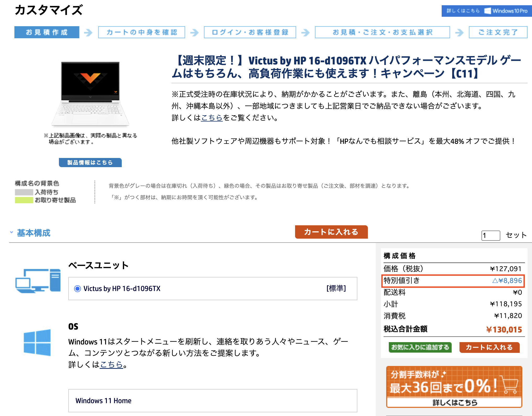Click the ご注文完了 step

pyautogui.click(x=498, y=32)
